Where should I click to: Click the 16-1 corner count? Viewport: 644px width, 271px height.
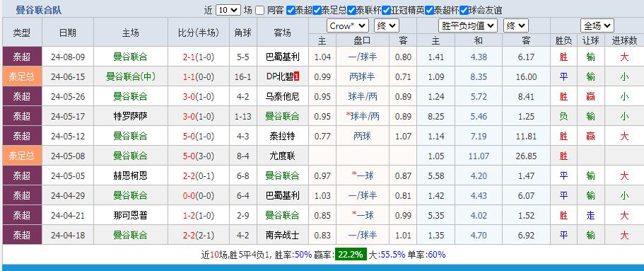tap(243, 76)
